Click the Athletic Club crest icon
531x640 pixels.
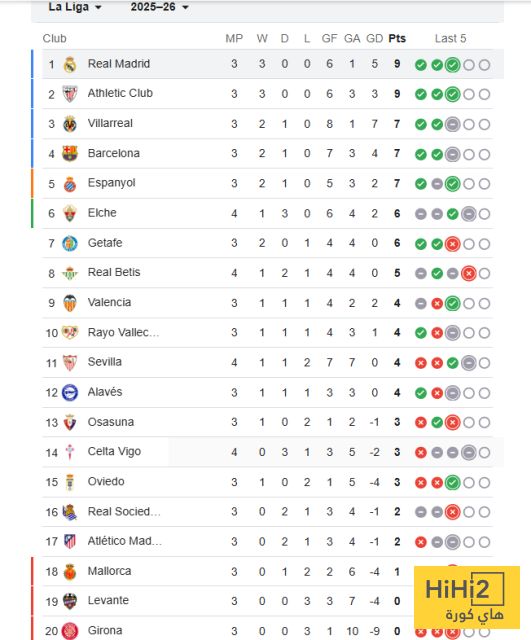coord(70,94)
